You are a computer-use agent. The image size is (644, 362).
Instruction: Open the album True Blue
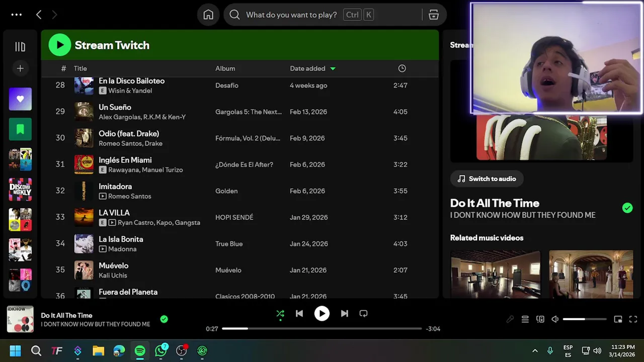[x=229, y=244]
